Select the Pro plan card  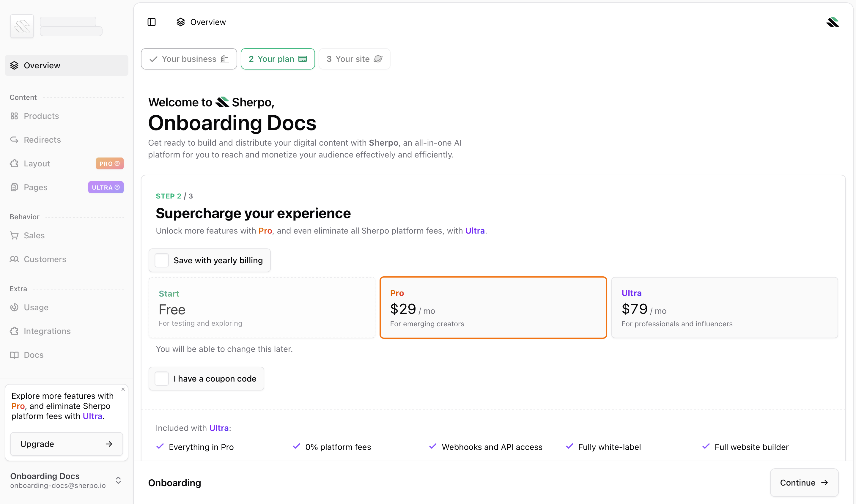(x=493, y=308)
